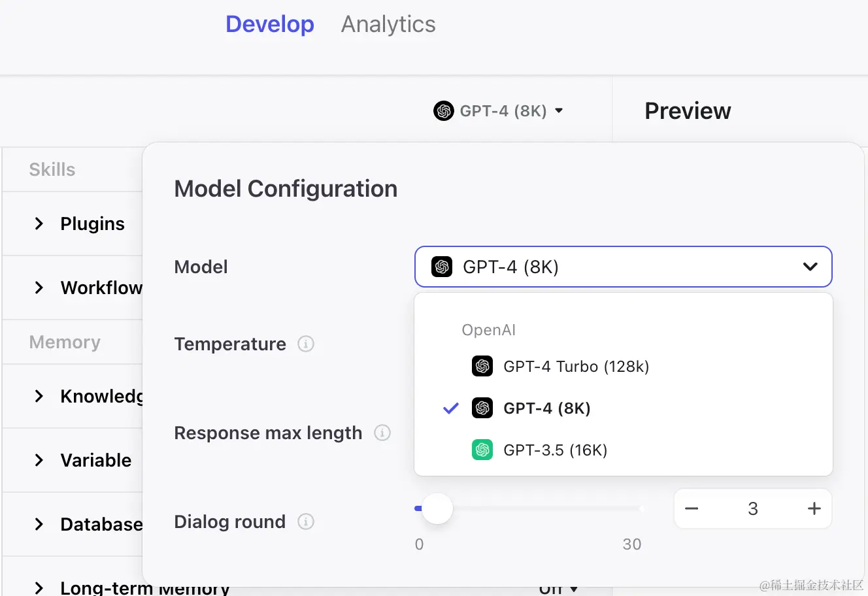Viewport: 868px width, 596px height.
Task: Expand the Knowledge section chevron
Action: coord(39,396)
